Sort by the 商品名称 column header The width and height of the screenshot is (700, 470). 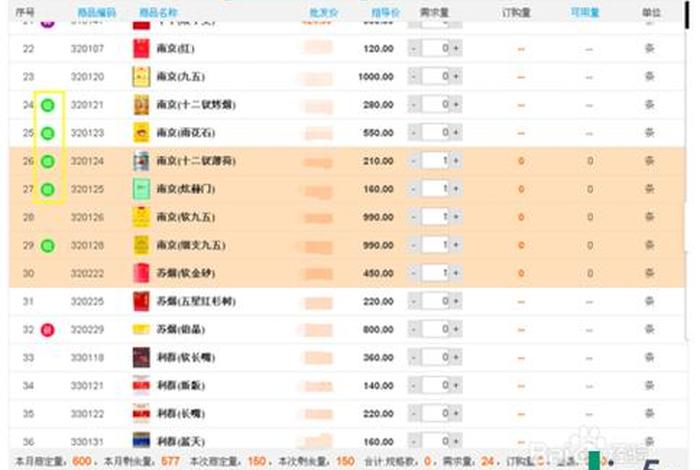click(158, 13)
